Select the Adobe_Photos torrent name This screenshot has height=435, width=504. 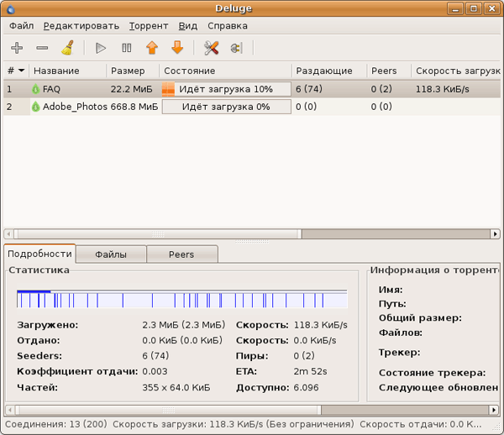click(75, 107)
